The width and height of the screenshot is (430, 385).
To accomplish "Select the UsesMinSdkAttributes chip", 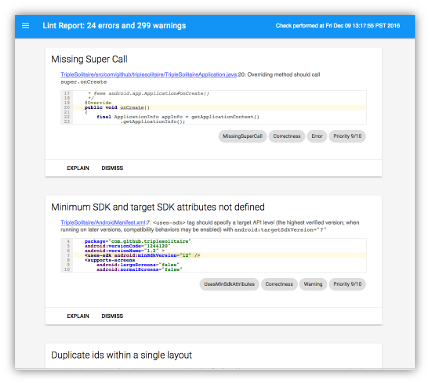I will coord(229,284).
